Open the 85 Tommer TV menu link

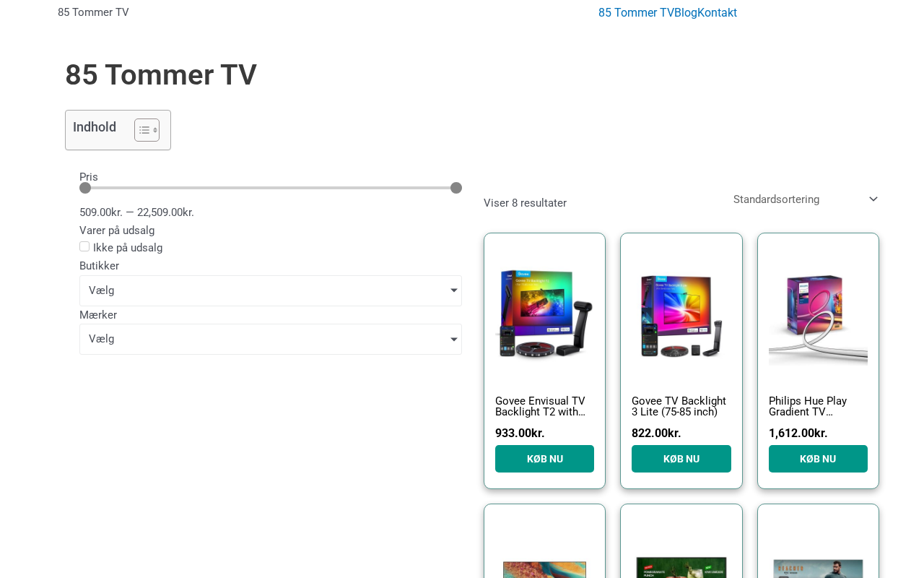tap(636, 12)
